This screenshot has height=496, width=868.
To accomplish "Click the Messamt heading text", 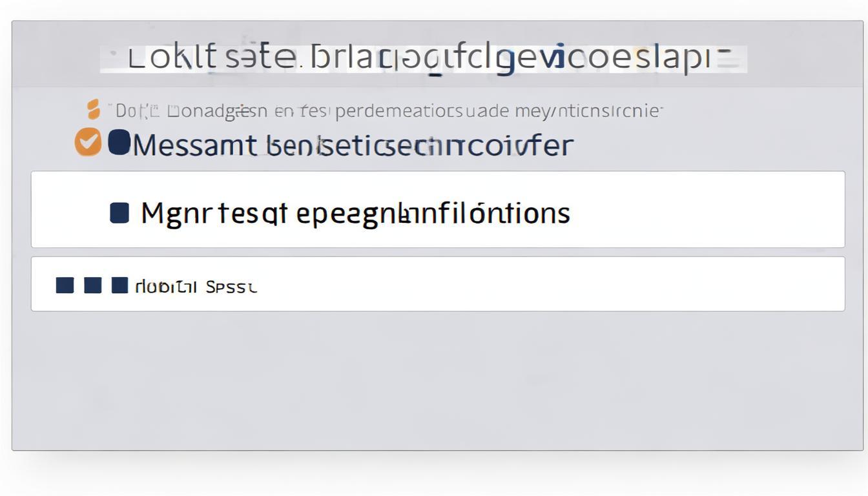I will (353, 145).
